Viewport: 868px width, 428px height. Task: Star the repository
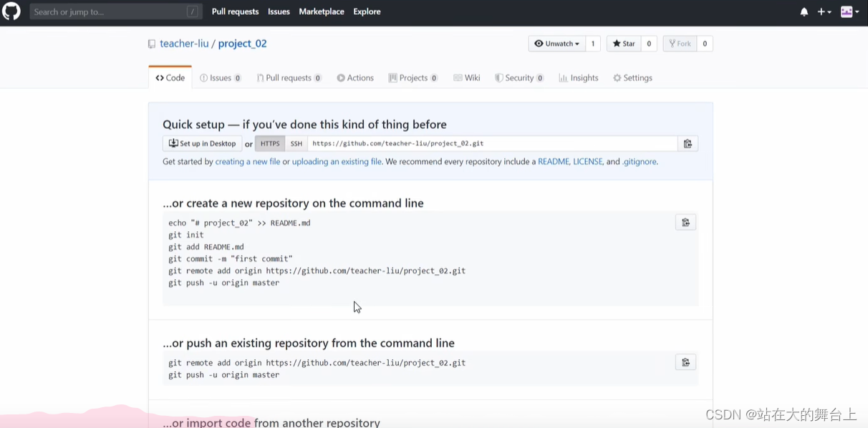click(624, 44)
